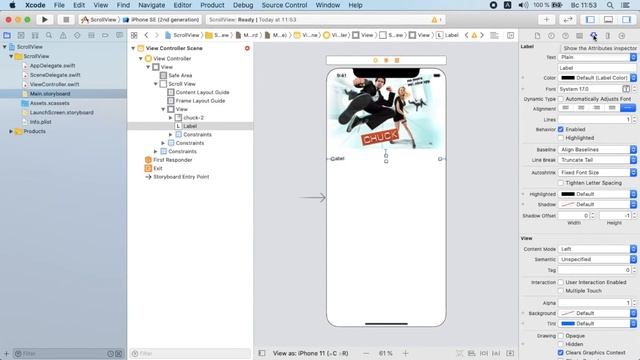Viewport: 640px width, 360px height.
Task: Open the Editor menu
Action: pyautogui.click(x=182, y=5)
